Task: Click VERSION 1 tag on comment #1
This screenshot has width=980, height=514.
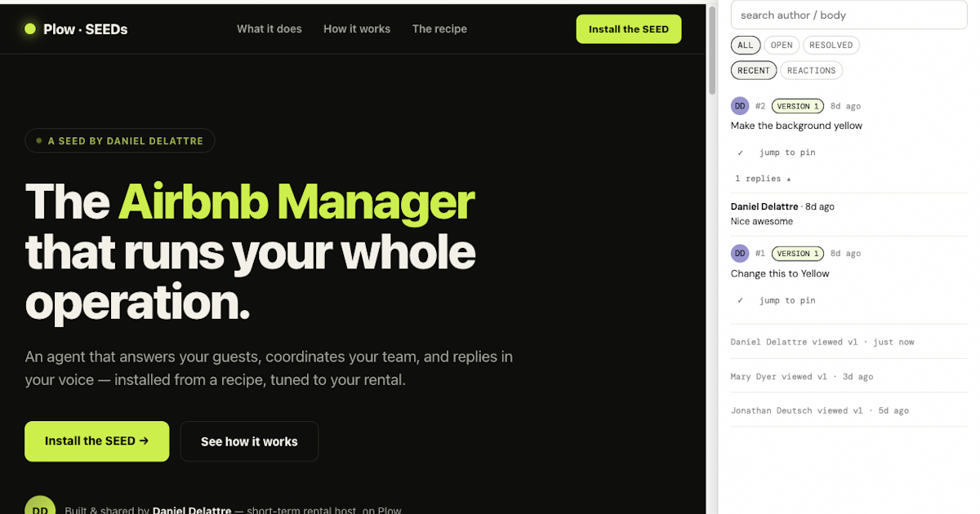Action: tap(798, 254)
